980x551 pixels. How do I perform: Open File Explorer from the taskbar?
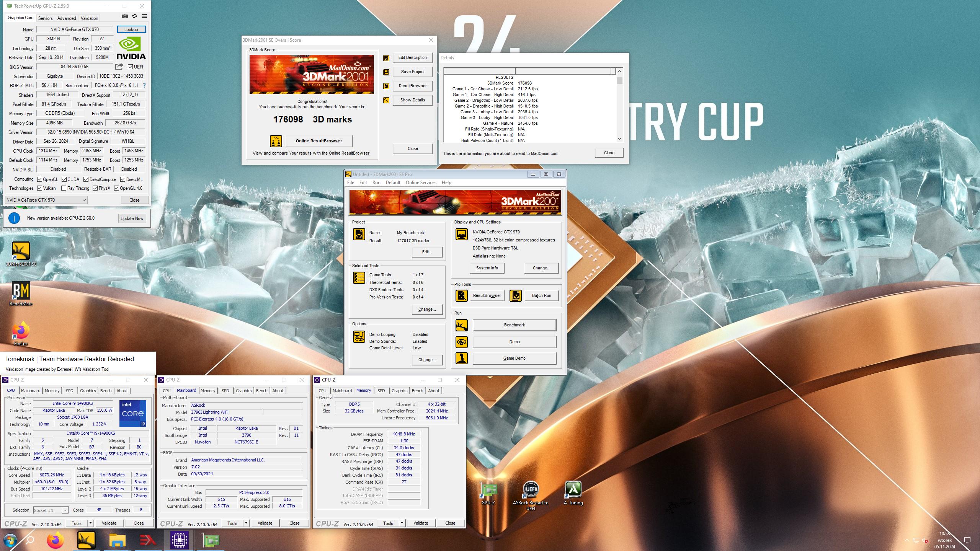pyautogui.click(x=117, y=540)
